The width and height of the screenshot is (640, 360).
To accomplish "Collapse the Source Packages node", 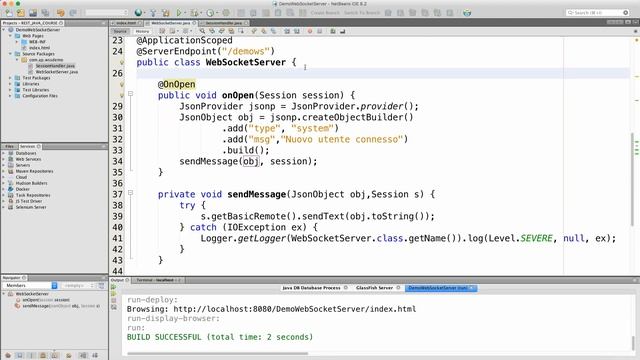I will [x=11, y=54].
